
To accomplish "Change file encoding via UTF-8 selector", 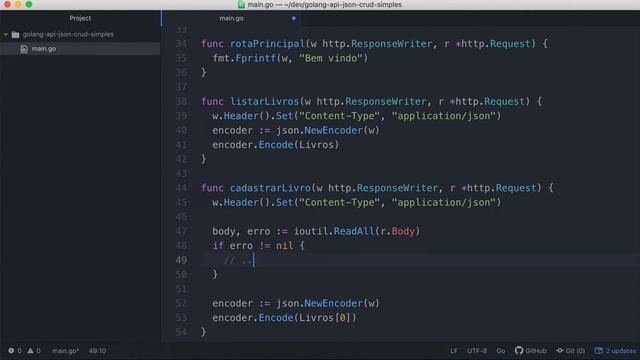I will (477, 351).
